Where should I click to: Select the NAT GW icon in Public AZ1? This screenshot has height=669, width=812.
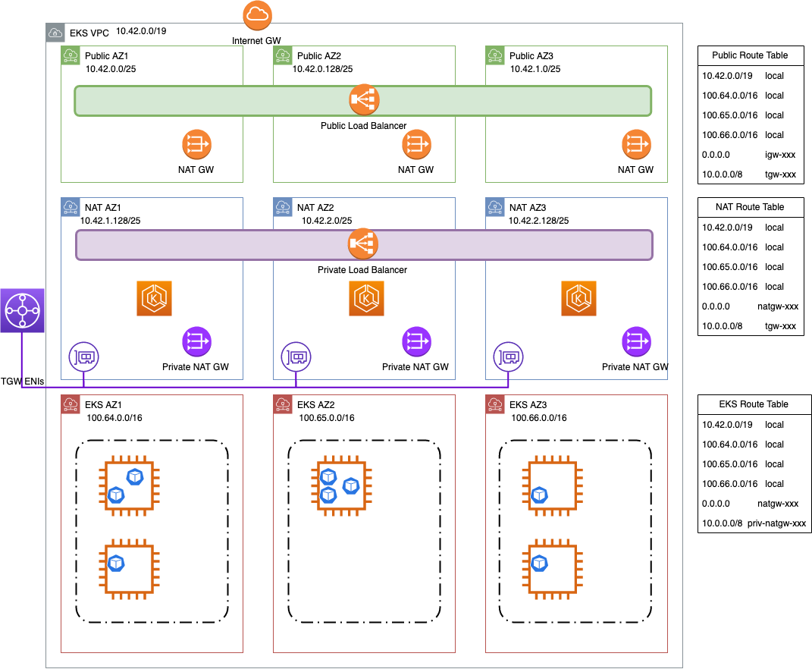tap(196, 144)
